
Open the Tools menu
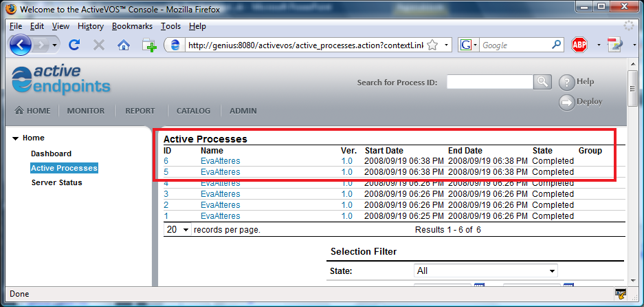(x=170, y=26)
